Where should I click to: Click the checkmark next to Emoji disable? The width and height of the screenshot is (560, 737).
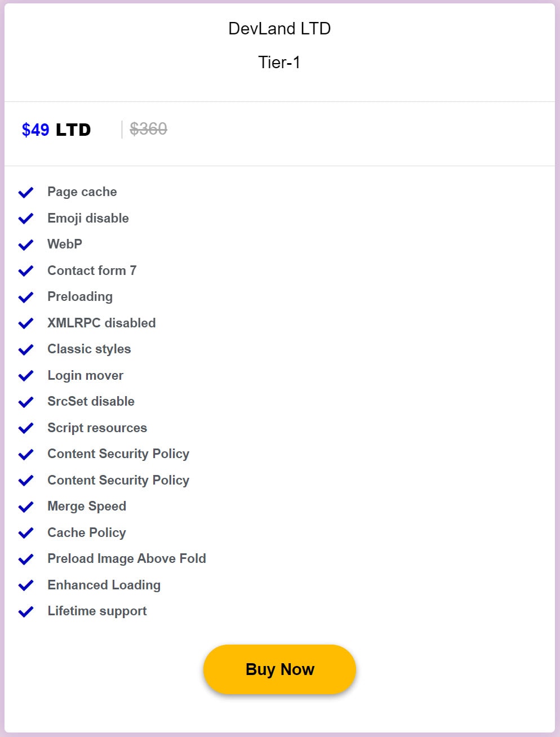[x=26, y=219]
